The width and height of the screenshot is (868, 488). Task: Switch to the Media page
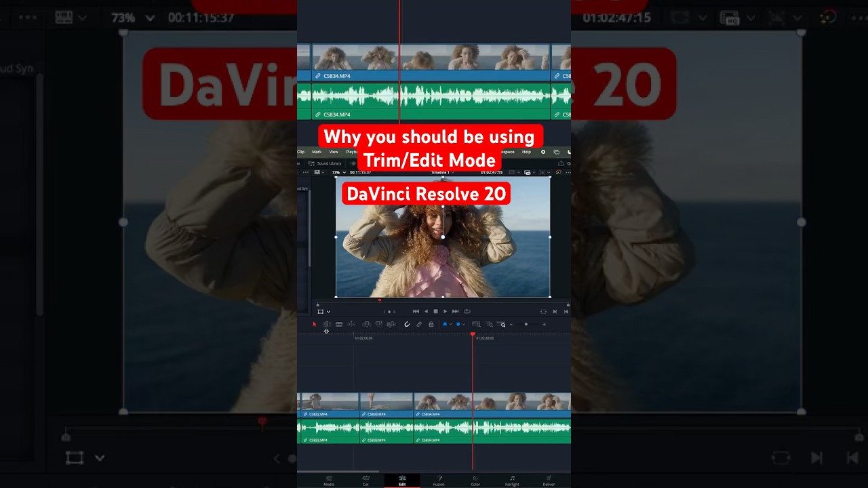tap(329, 481)
